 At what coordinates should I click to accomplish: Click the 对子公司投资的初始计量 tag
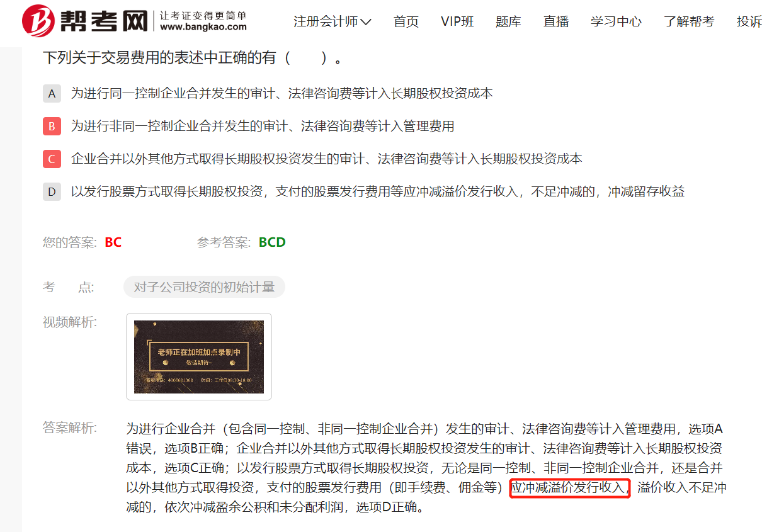204,287
